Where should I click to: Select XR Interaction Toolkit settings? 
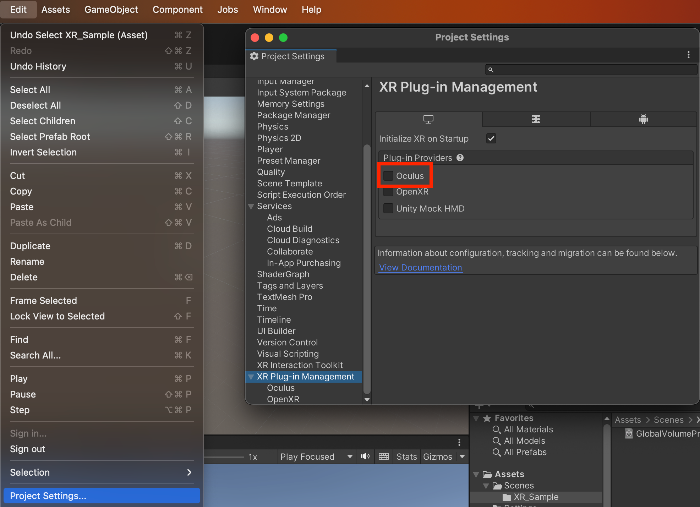click(300, 365)
